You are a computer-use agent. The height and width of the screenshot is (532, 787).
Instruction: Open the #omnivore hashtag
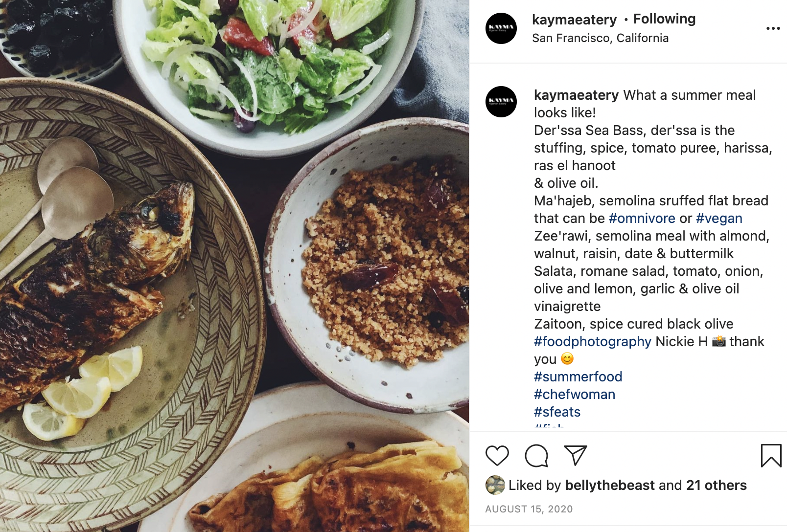click(642, 218)
